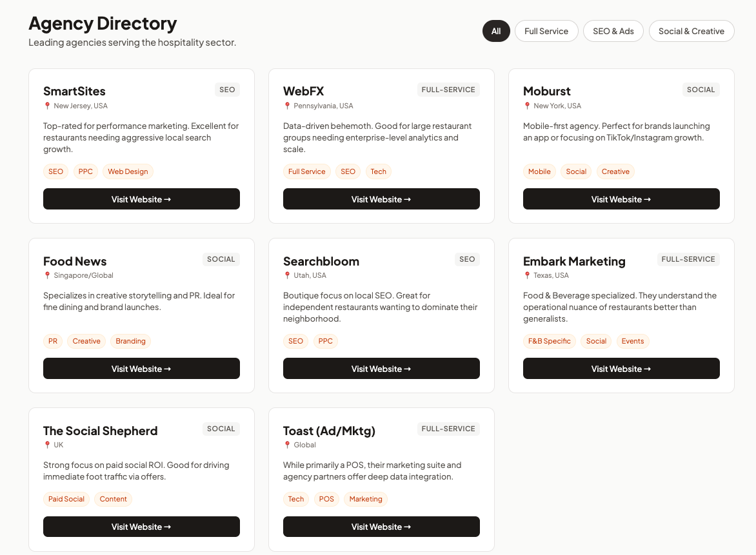The width and height of the screenshot is (756, 555).
Task: Click Paid Social tag on Social Shepherd
Action: pyautogui.click(x=66, y=499)
